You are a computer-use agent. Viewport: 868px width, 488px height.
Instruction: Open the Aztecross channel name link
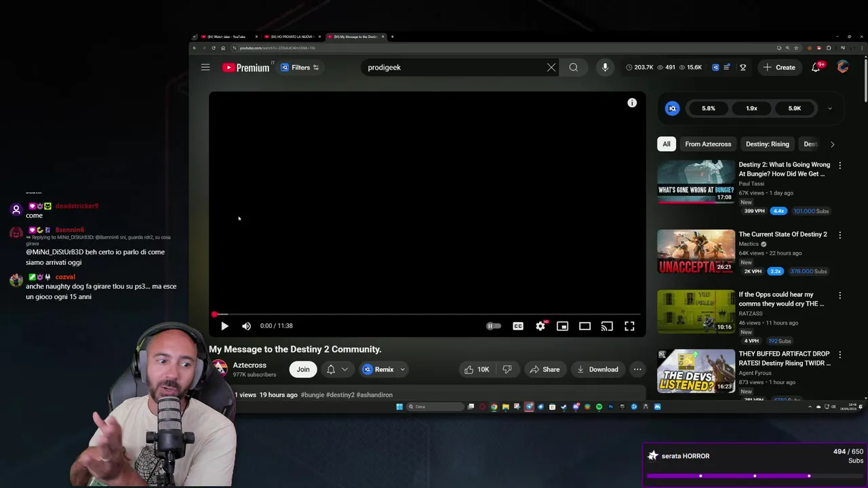pos(250,365)
